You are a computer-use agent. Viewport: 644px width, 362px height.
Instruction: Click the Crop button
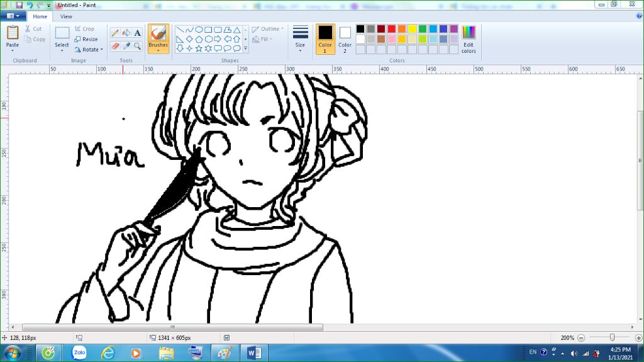coord(85,29)
